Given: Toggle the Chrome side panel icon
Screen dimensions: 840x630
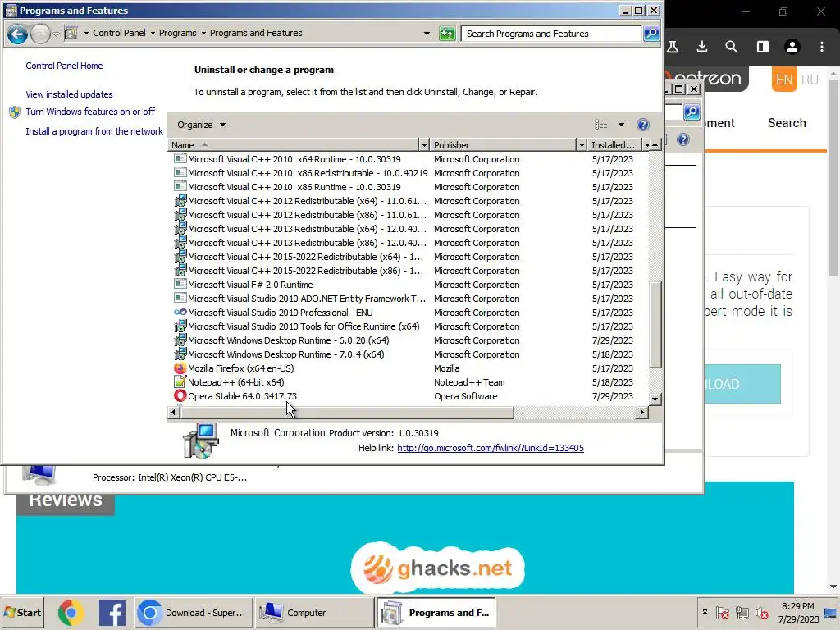Looking at the screenshot, I should tap(762, 47).
